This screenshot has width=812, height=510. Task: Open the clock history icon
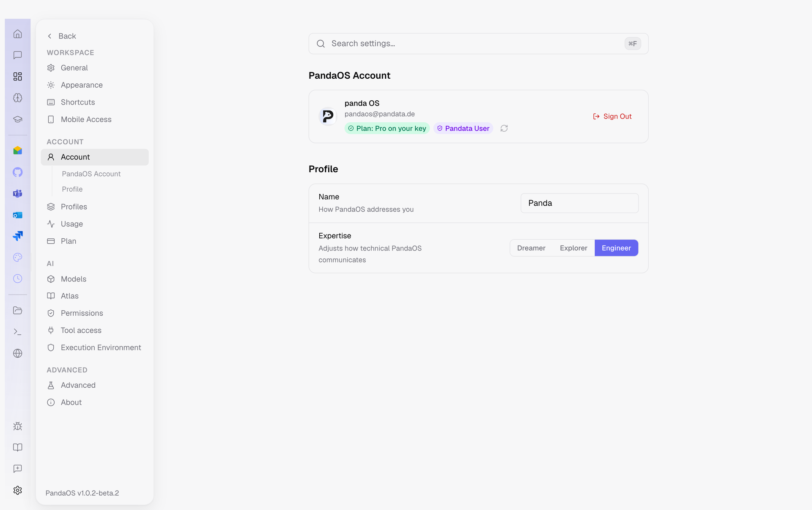click(x=17, y=278)
